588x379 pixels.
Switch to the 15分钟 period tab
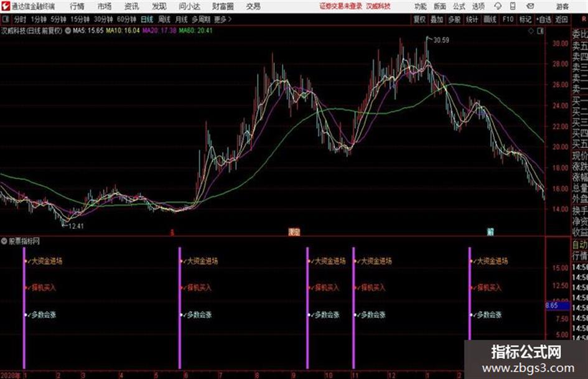tap(80, 19)
